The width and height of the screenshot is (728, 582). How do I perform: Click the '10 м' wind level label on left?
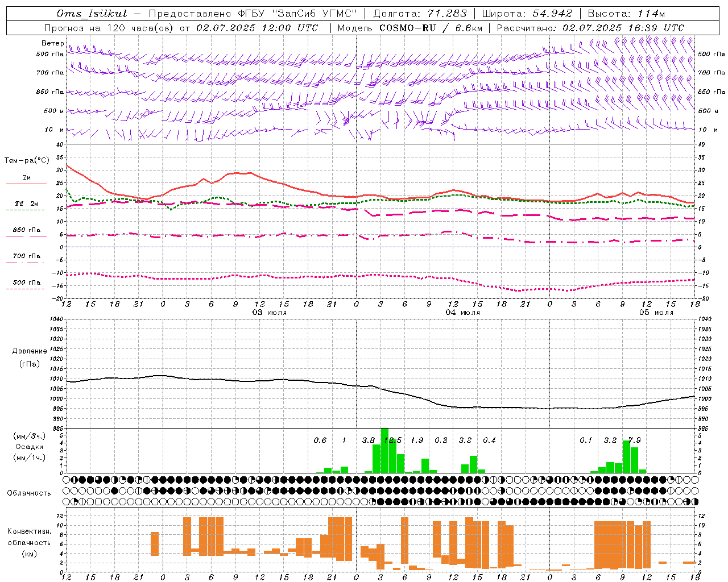(55, 130)
